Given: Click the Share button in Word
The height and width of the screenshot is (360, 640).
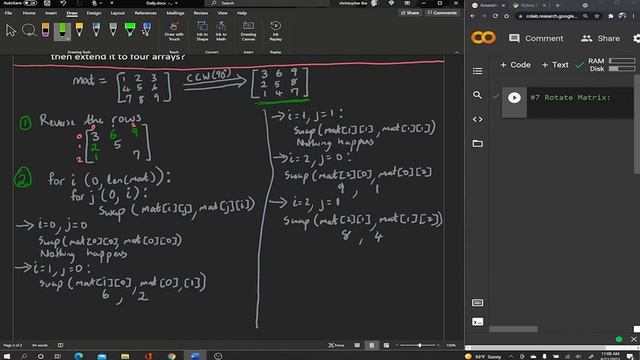Looking at the screenshot, I should tap(410, 13).
